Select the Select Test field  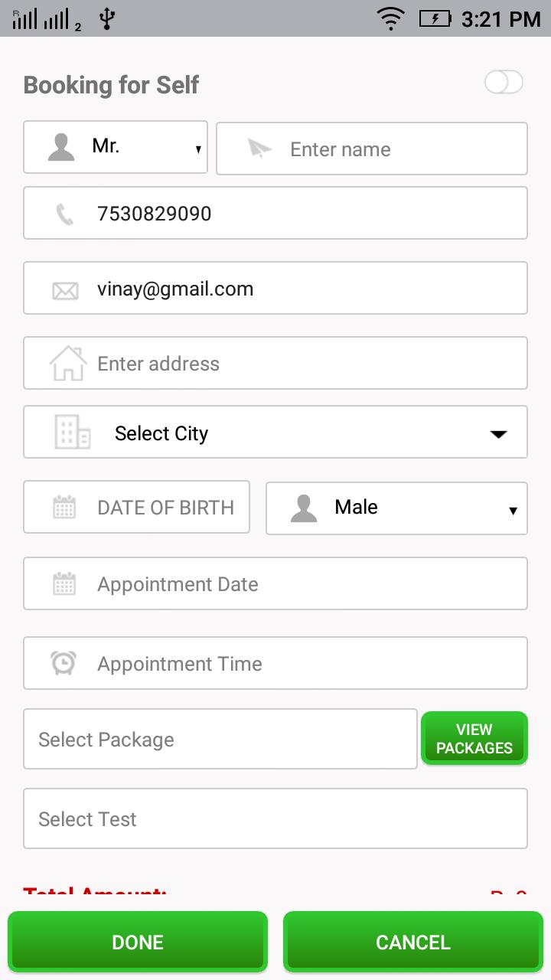(275, 818)
